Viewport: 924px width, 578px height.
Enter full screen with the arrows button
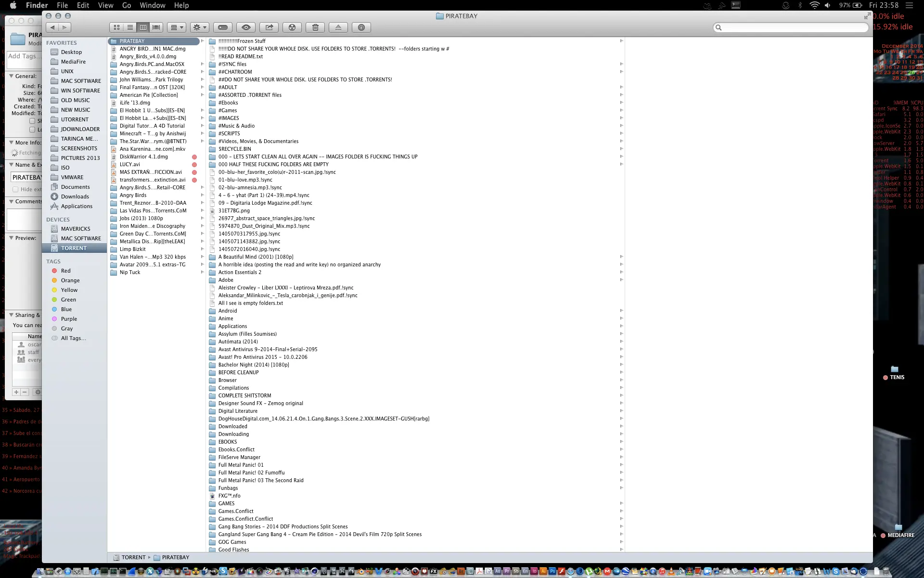(867, 16)
